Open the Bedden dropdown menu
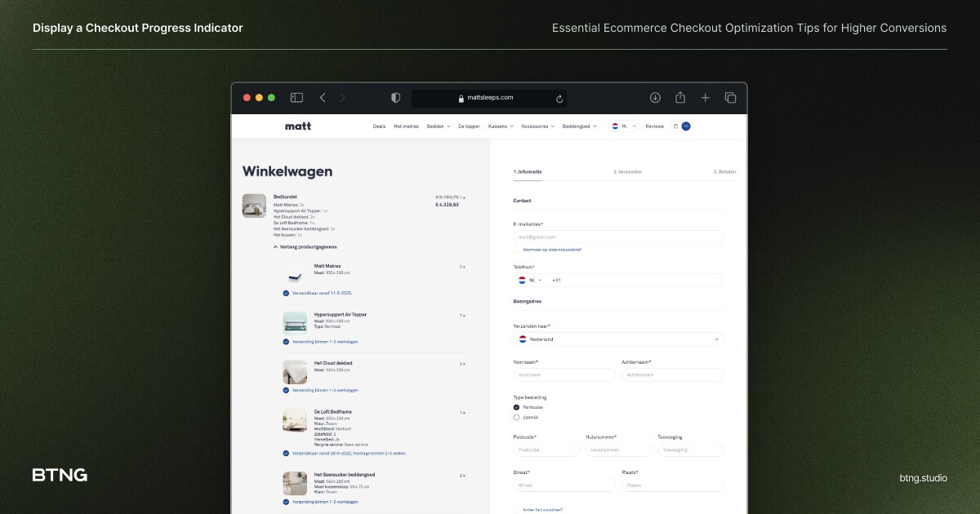The image size is (980, 514). coord(439,126)
